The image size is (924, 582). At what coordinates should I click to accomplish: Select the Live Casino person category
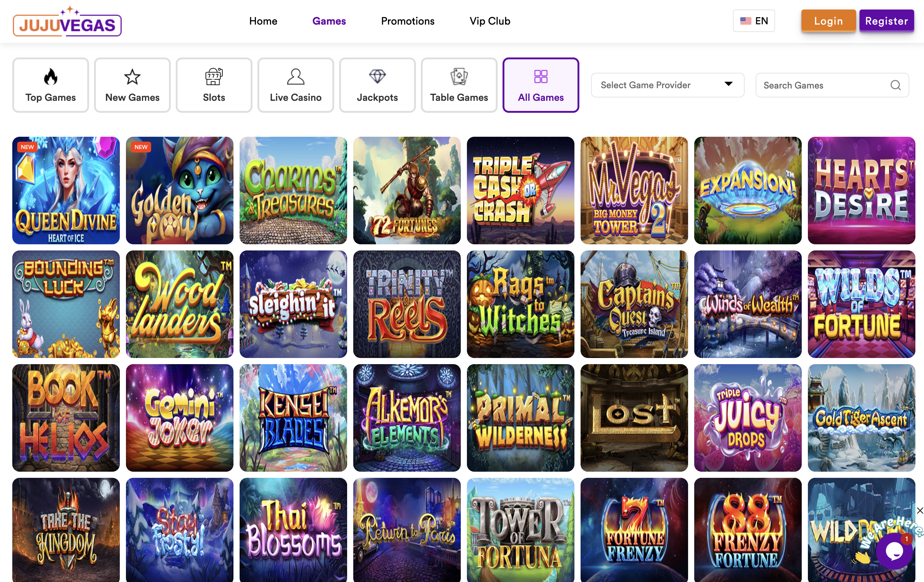296,85
